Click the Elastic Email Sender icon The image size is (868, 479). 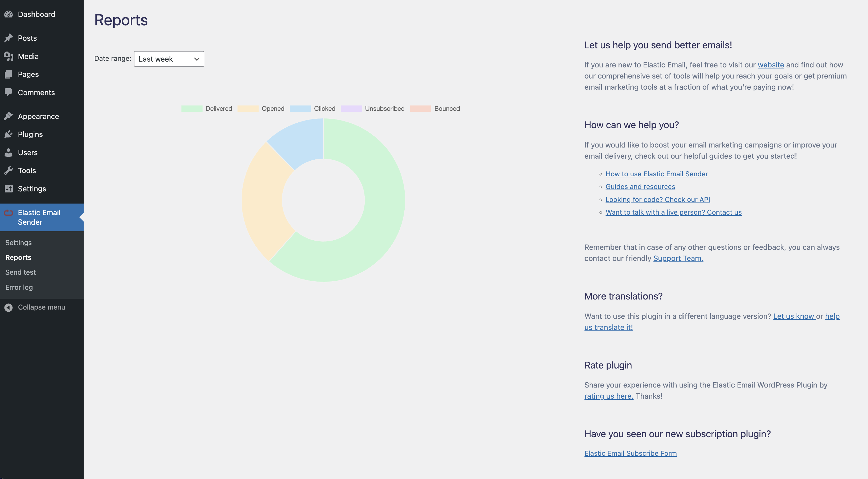[x=8, y=214]
